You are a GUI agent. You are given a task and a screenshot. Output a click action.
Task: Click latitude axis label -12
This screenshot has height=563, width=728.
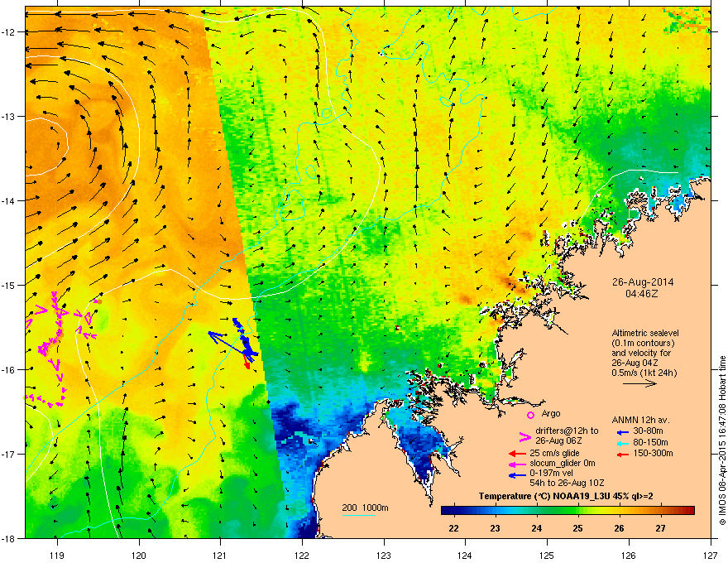pos(8,32)
